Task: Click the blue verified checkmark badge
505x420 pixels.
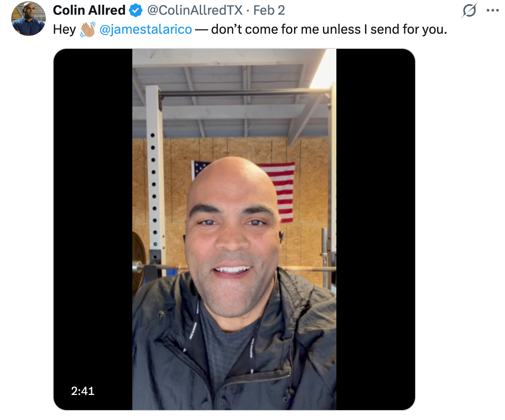Action: [x=136, y=11]
